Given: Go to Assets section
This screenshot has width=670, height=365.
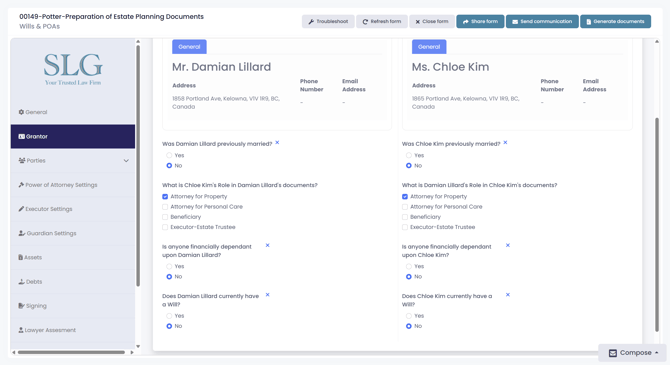Looking at the screenshot, I should click(73, 257).
